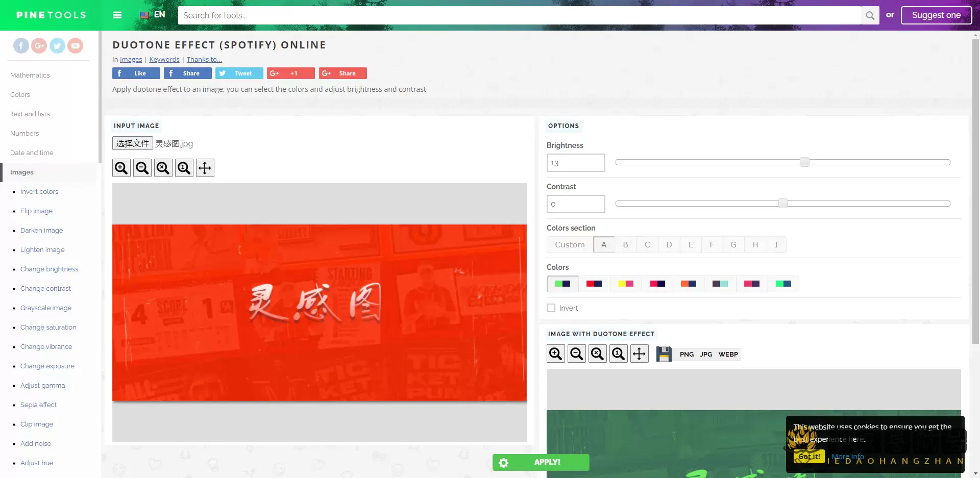The width and height of the screenshot is (980, 478).
Task: Click the search magnifier icon
Action: pos(870,15)
